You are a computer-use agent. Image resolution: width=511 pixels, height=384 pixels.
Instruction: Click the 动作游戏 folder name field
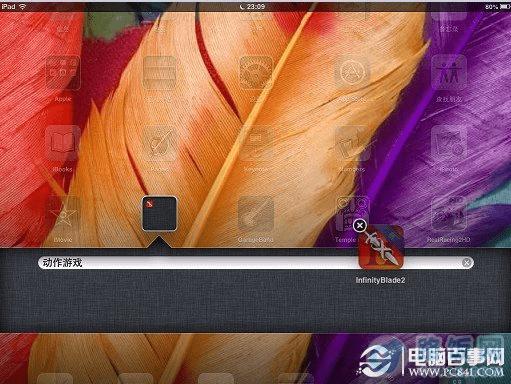(x=256, y=263)
